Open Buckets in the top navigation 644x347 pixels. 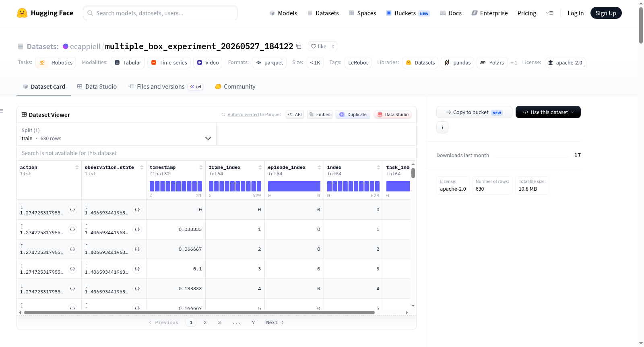[x=408, y=13]
